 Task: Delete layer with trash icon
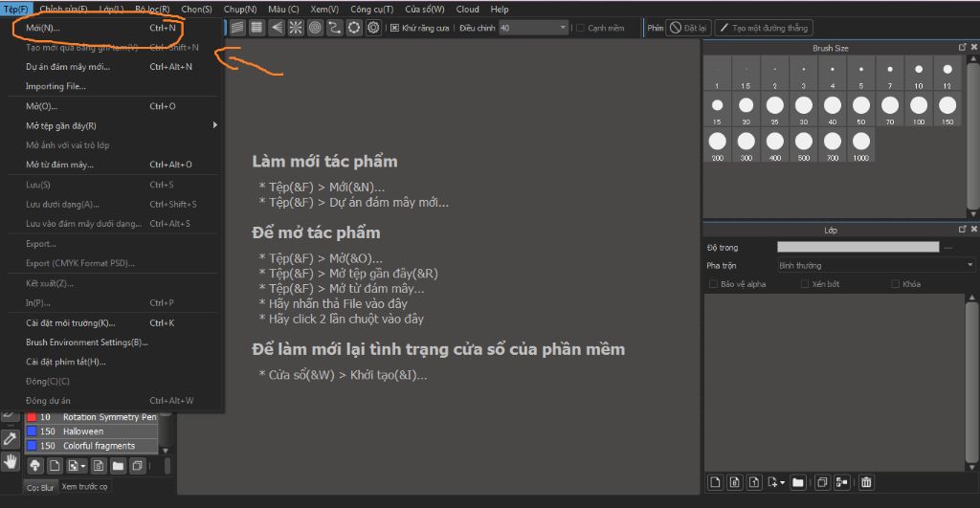pos(866,482)
